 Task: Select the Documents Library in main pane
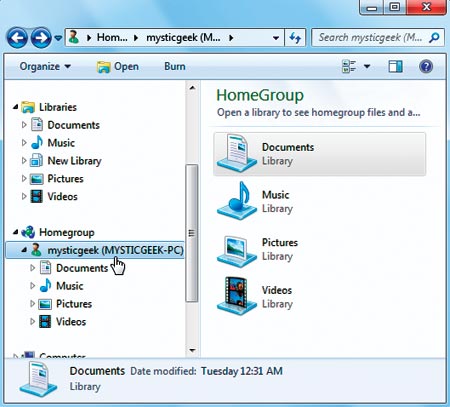[x=319, y=154]
